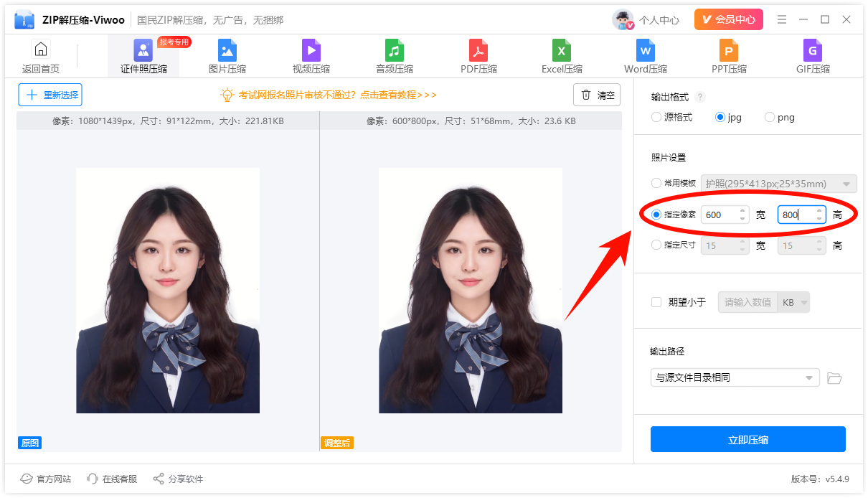Open the 音频压缩 audio compression tool
868x498 pixels.
(395, 57)
